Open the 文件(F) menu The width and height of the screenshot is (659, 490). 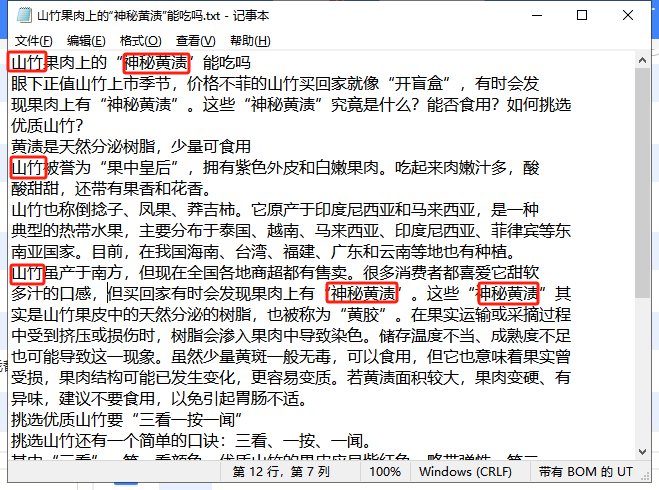click(x=34, y=41)
